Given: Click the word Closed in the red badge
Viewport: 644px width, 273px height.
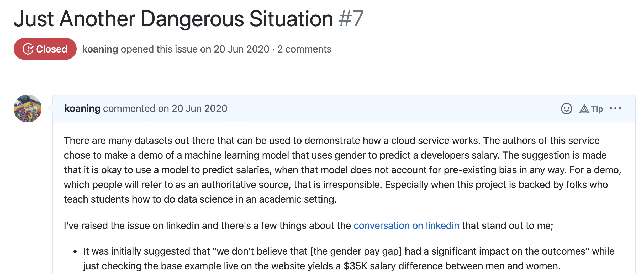Looking at the screenshot, I should [52, 49].
